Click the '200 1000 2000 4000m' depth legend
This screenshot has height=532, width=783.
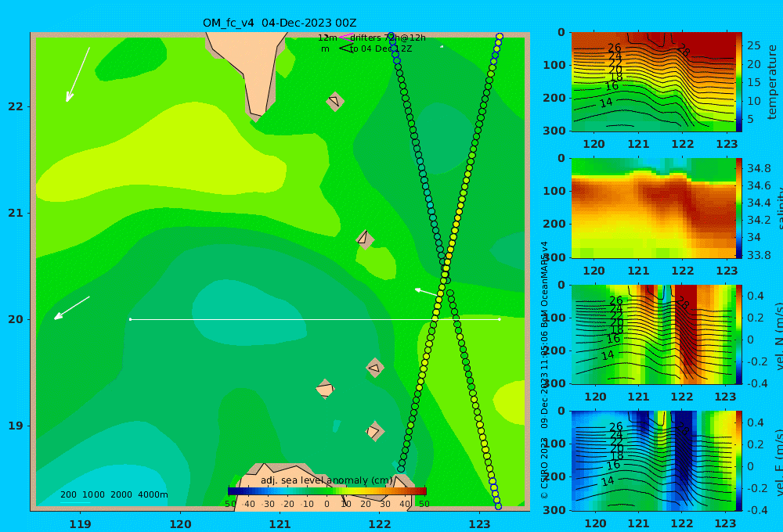click(114, 494)
